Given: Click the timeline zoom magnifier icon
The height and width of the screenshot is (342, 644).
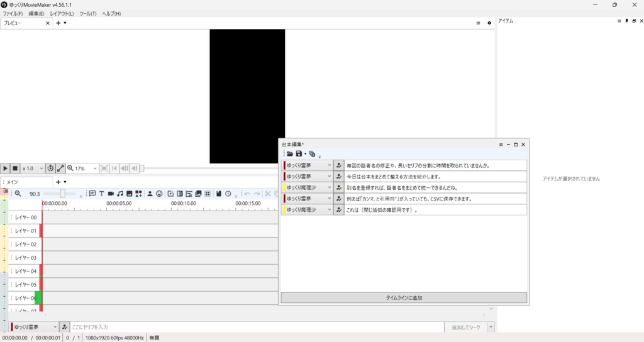Looking at the screenshot, I should click(x=18, y=194).
